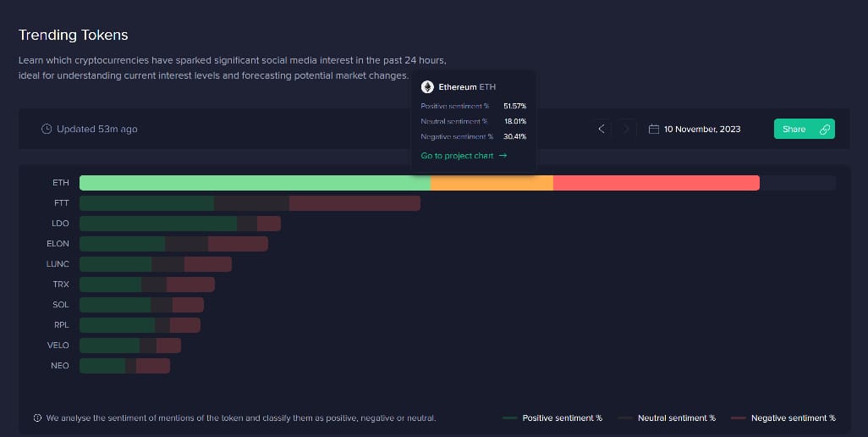Click ETH orange neutral bar segment
The image size is (868, 437).
coord(492,183)
